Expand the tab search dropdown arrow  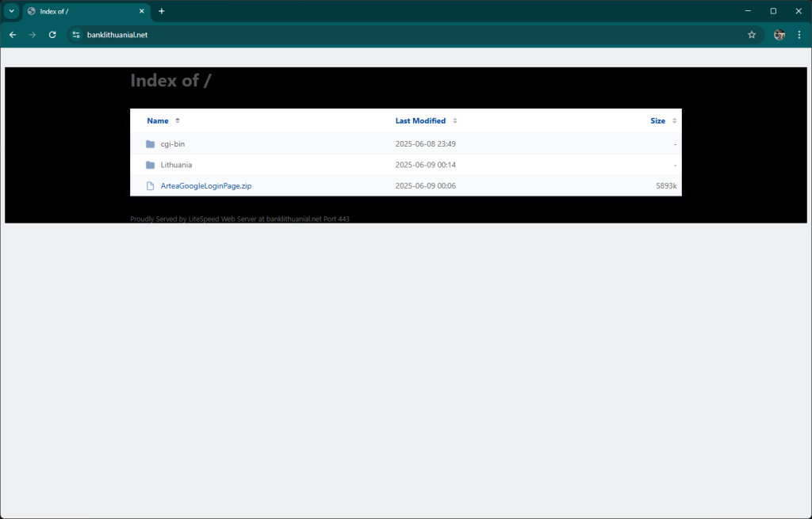(x=11, y=11)
